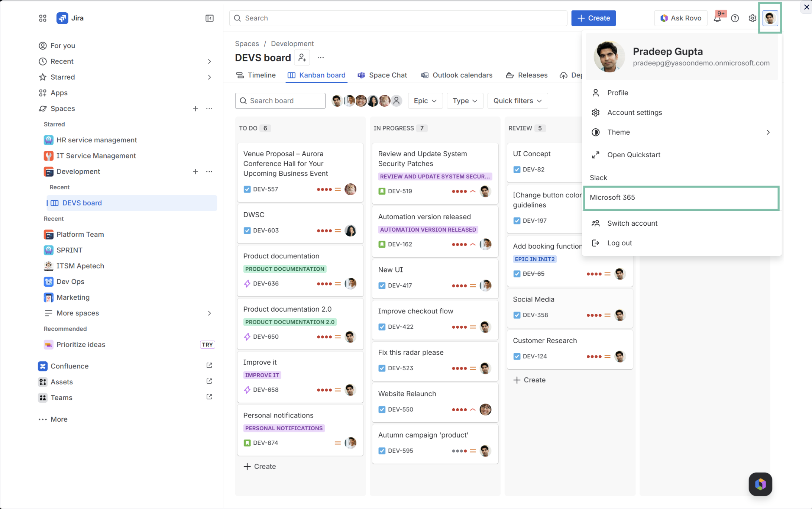Click the Dev Ops space icon
Image resolution: width=812 pixels, height=509 pixels.
coord(48,282)
